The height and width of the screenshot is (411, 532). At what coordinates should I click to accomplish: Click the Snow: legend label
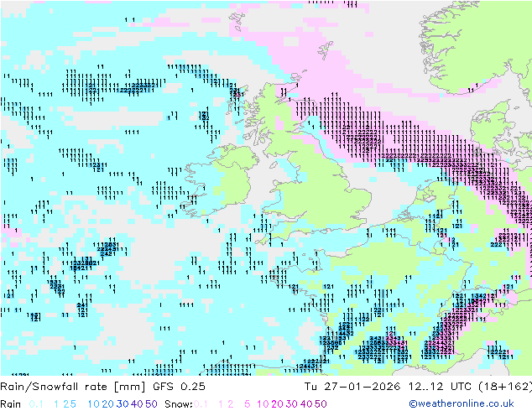click(x=179, y=404)
